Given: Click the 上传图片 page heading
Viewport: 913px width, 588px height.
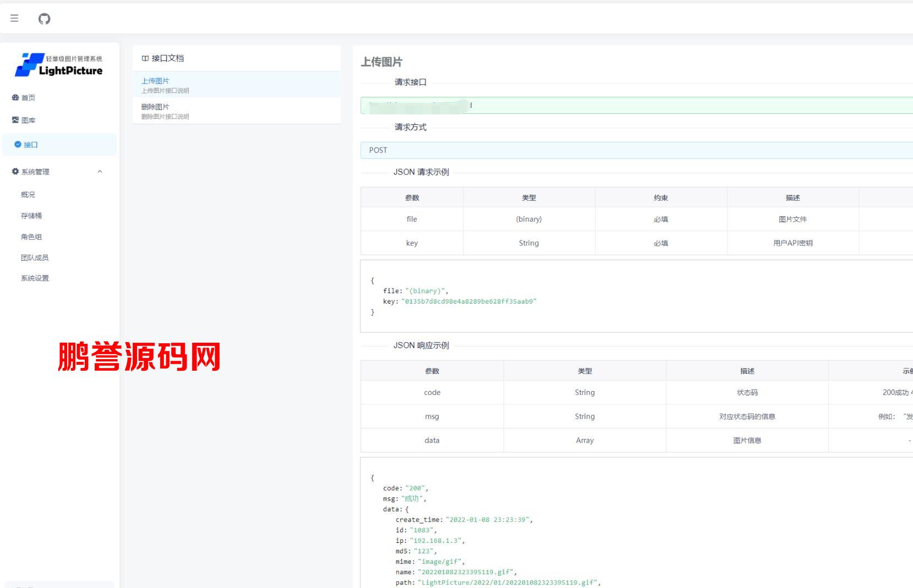Looking at the screenshot, I should click(x=381, y=62).
